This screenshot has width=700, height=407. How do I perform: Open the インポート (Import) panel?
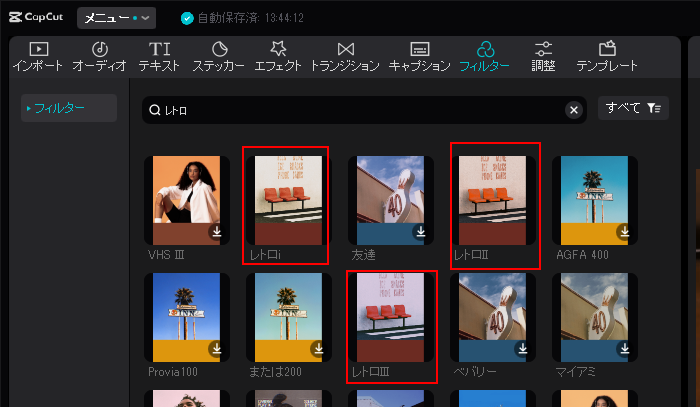coord(38,56)
